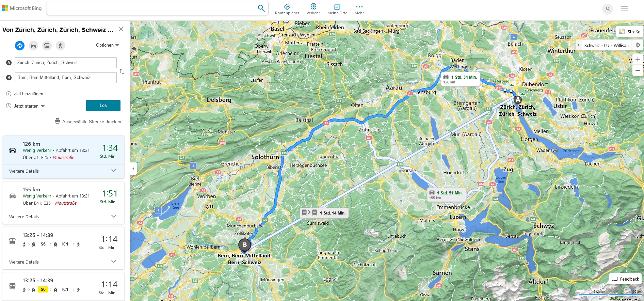The height and width of the screenshot is (301, 644).
Task: Open the Verkehr traffic menu item
Action: pos(313,9)
